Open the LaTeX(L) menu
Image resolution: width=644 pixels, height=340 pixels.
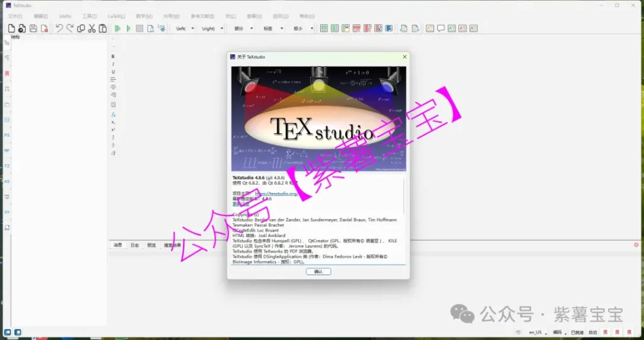click(x=116, y=16)
